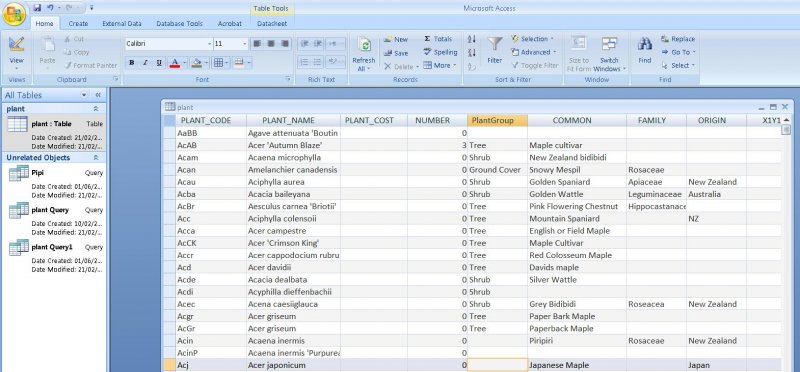
Task: Collapse the plant group in navigation pane
Action: (x=95, y=109)
